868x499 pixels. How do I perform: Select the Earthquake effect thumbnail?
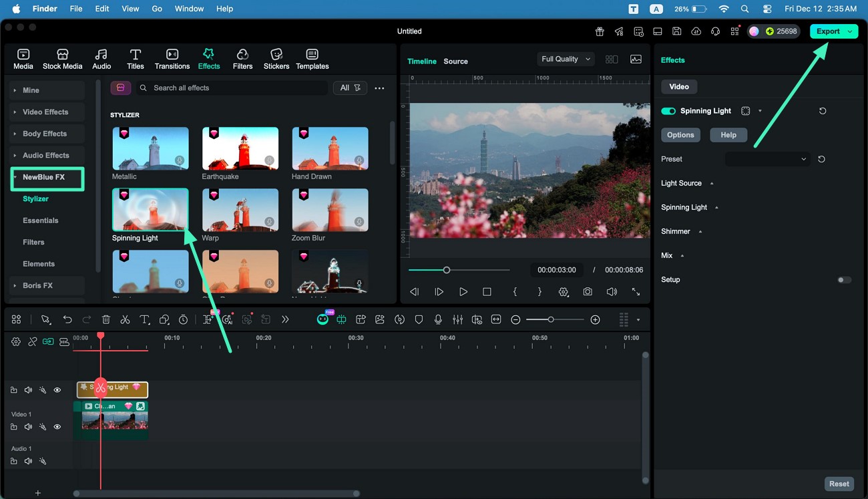click(240, 148)
